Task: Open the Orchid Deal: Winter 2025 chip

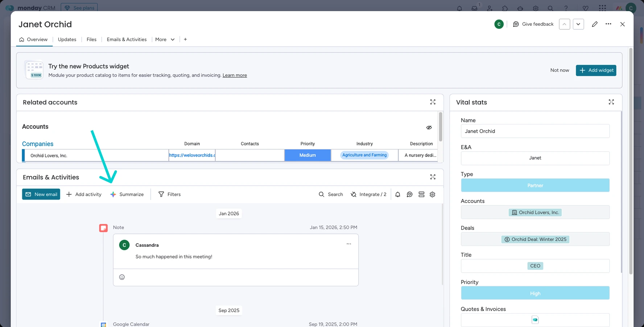Action: point(535,239)
